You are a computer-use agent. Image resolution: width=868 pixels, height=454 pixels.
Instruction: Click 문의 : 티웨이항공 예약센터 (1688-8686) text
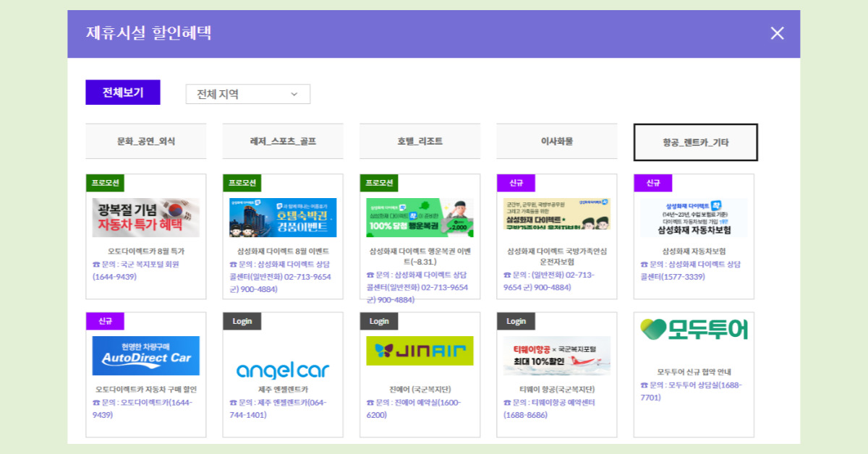(x=549, y=408)
